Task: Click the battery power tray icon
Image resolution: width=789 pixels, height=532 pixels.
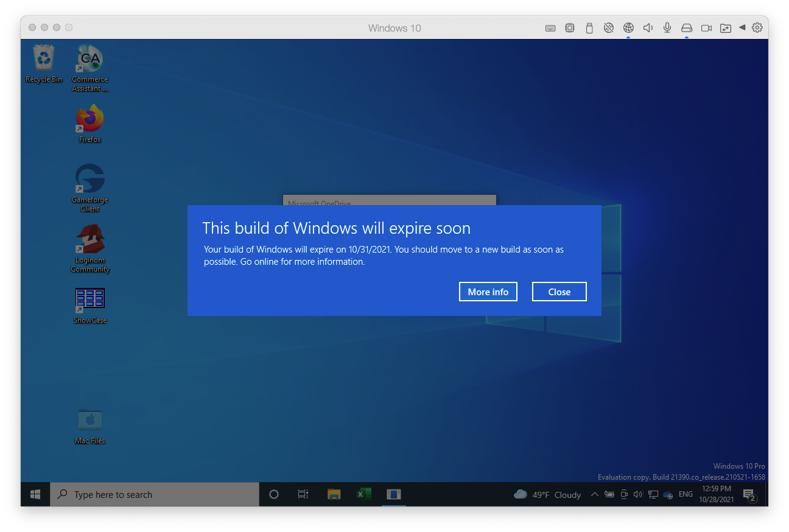Action: pyautogui.click(x=609, y=494)
